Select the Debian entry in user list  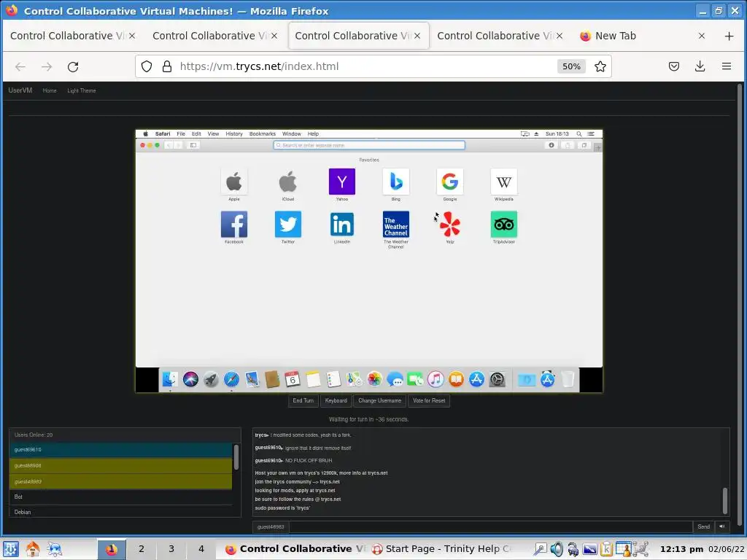pos(121,512)
